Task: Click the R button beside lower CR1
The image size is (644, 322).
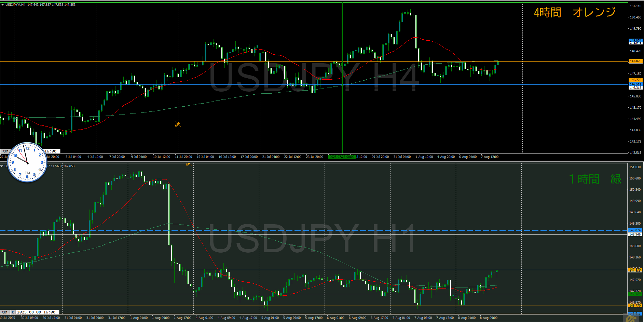Action: click(x=13, y=312)
